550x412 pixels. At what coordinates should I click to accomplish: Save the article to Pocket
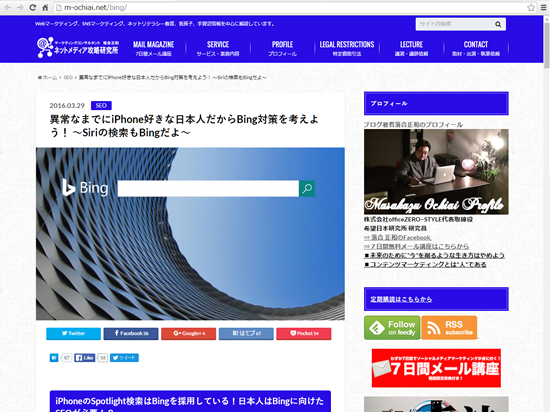(x=304, y=333)
